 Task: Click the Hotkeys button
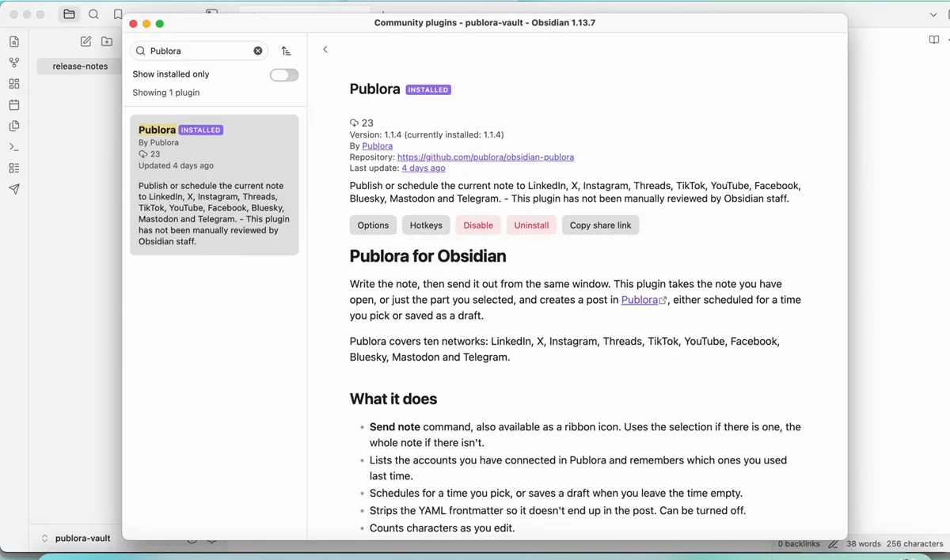click(426, 225)
